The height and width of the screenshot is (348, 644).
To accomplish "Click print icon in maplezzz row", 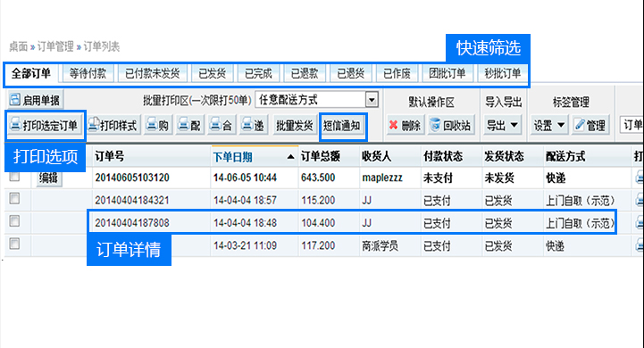I will 640,178.
